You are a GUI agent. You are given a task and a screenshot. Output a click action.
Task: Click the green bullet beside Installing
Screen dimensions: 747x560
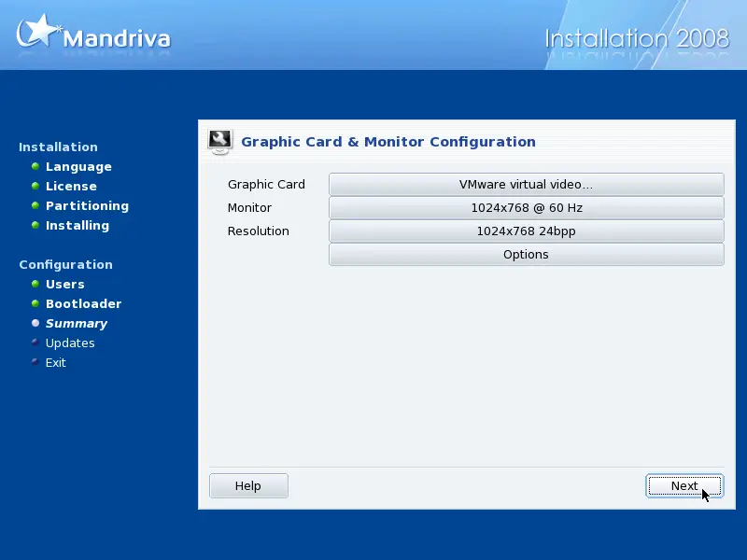pos(35,225)
